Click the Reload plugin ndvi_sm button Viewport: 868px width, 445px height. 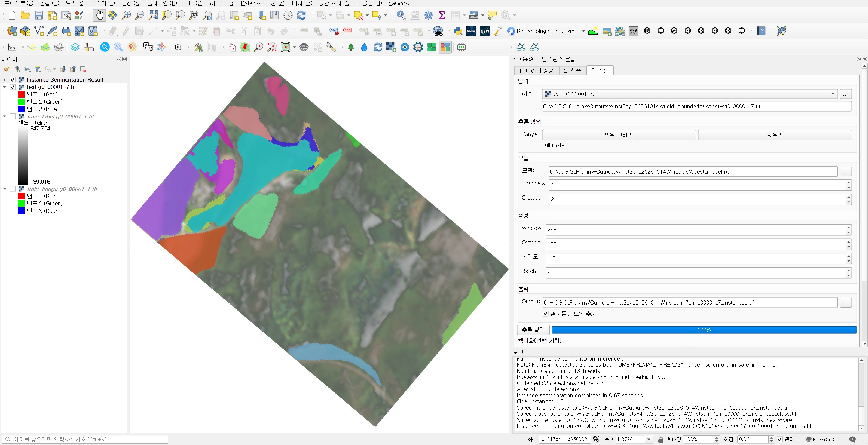point(541,31)
